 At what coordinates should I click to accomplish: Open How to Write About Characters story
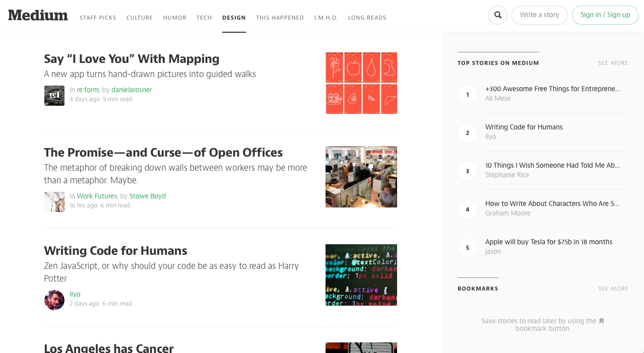click(552, 204)
